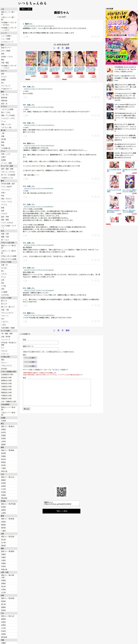Focus the 名前 name input field

[41, 343]
